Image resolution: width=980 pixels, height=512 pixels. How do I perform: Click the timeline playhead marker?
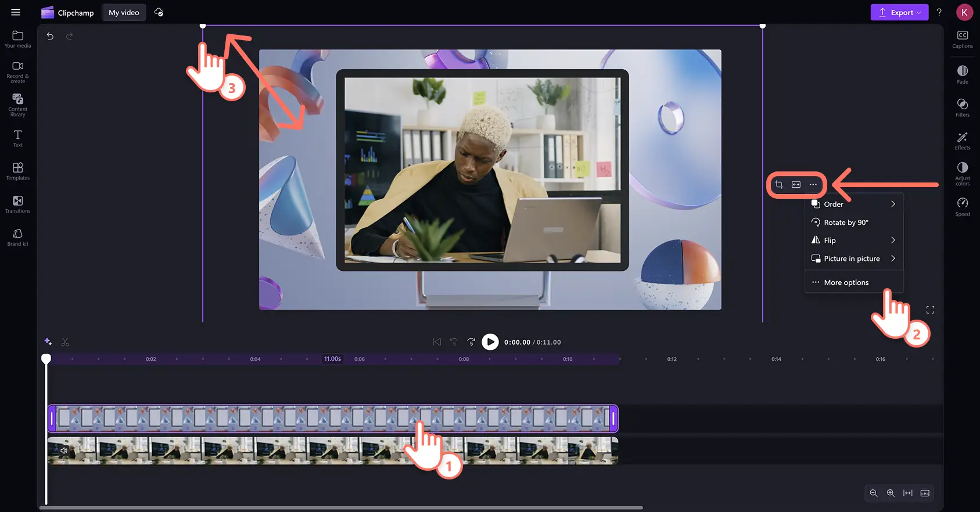click(x=46, y=359)
